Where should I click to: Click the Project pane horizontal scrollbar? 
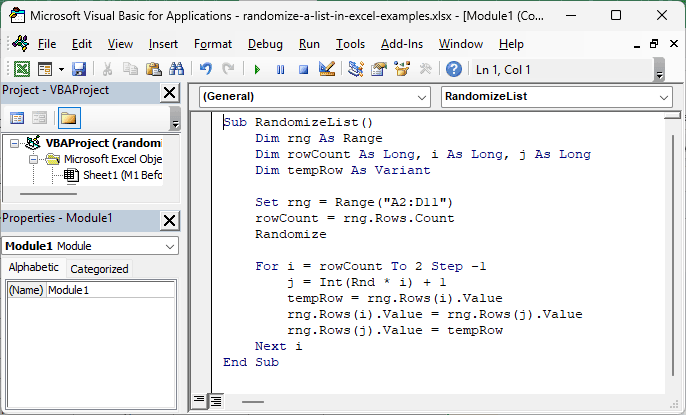(x=48, y=194)
